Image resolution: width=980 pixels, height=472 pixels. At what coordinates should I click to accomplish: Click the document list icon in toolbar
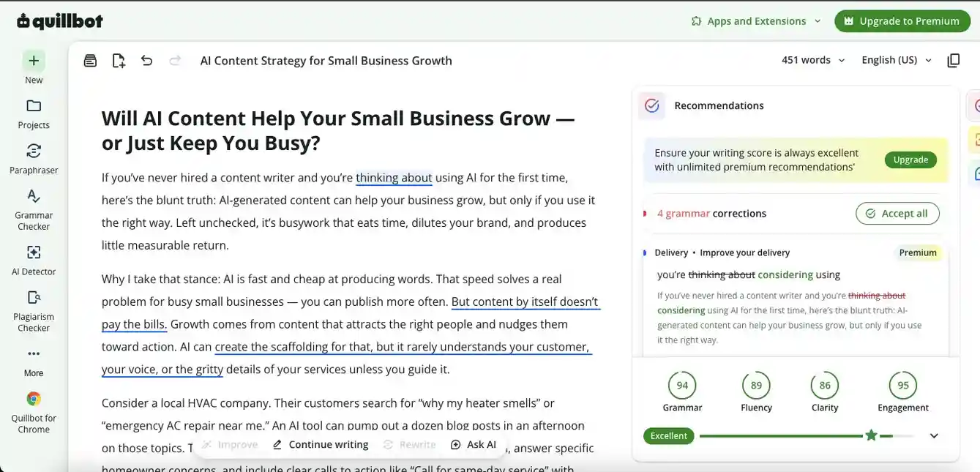click(90, 61)
